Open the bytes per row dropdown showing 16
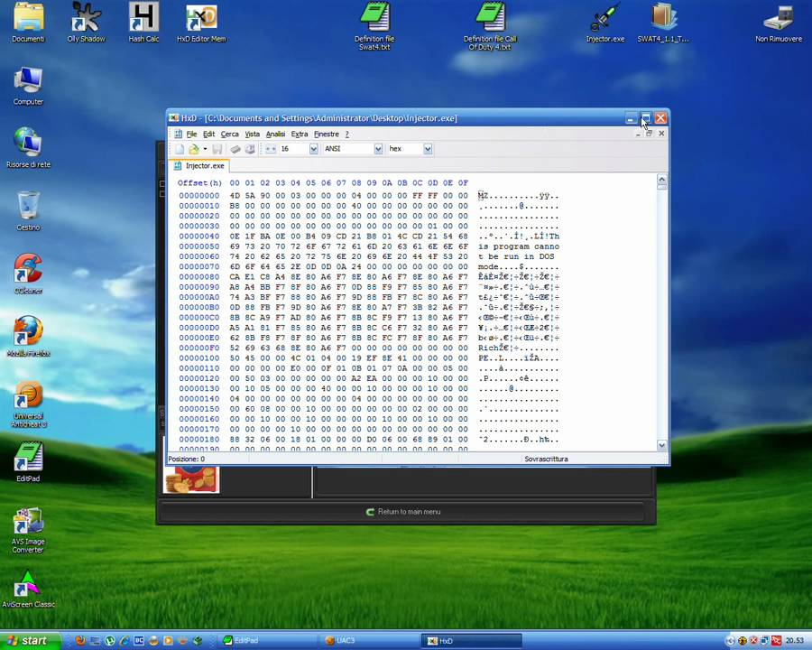The width and height of the screenshot is (812, 650). tap(313, 149)
